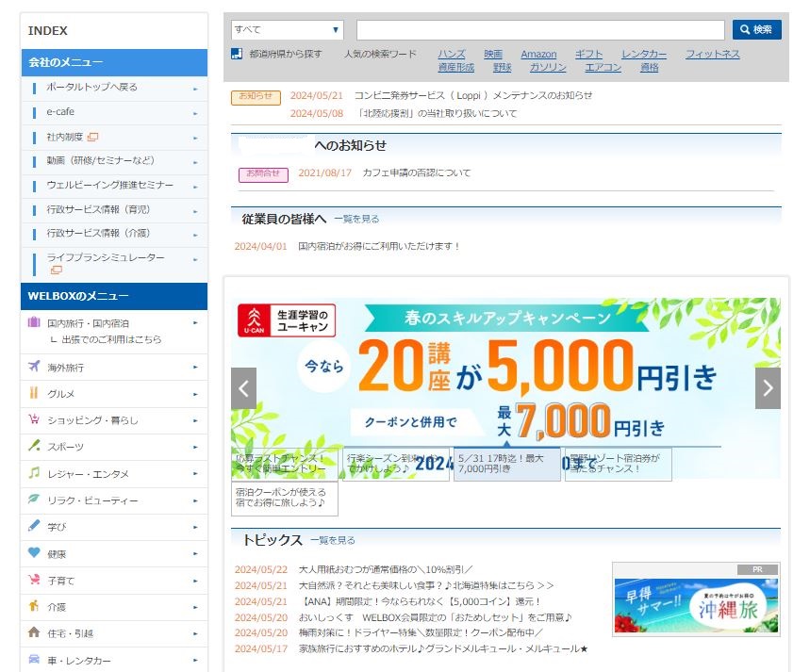Image resolution: width=810 pixels, height=672 pixels.
Task: Click 都道府県から探す text
Action: [x=286, y=54]
